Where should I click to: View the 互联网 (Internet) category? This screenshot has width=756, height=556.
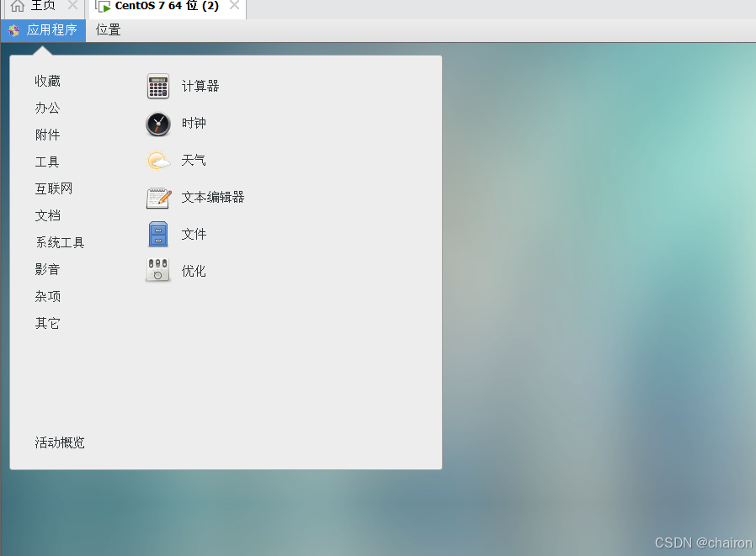coord(53,188)
